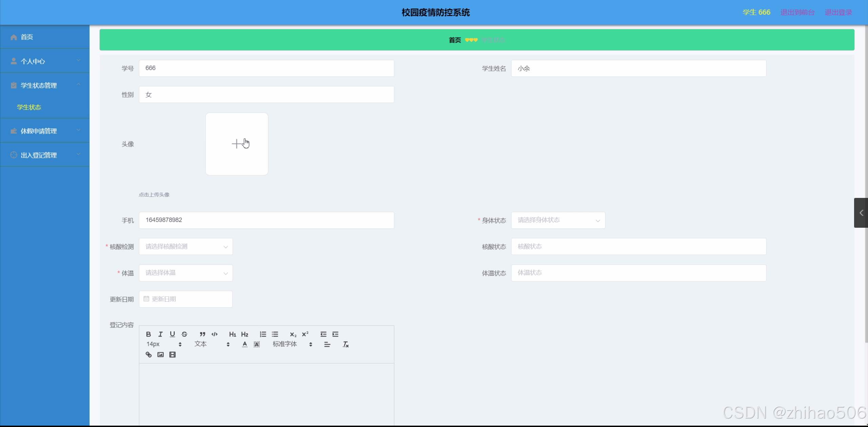Toggle italic formatting in the editor
Screen dimensions: 868x427
click(x=160, y=334)
